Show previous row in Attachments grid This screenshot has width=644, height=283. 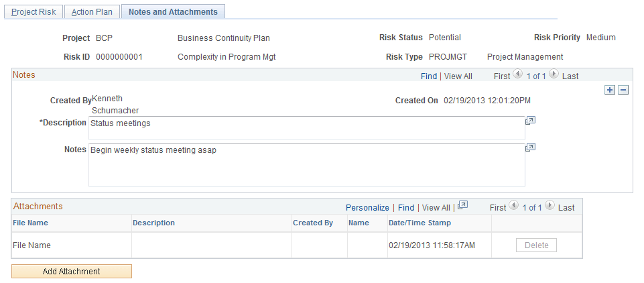click(513, 207)
